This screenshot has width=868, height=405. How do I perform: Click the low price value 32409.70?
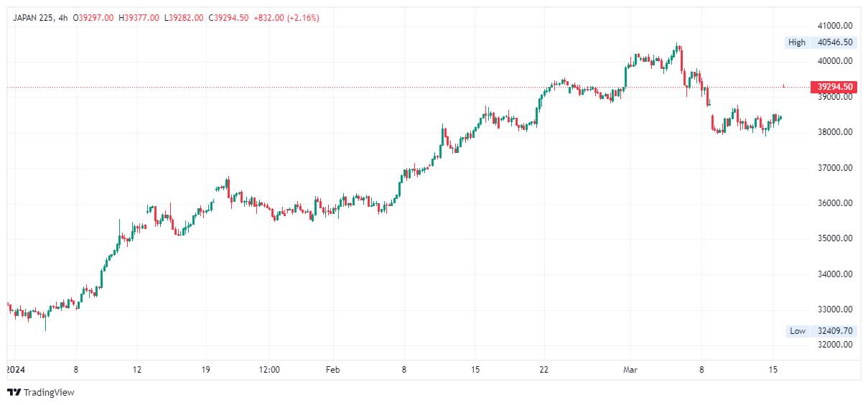835,331
